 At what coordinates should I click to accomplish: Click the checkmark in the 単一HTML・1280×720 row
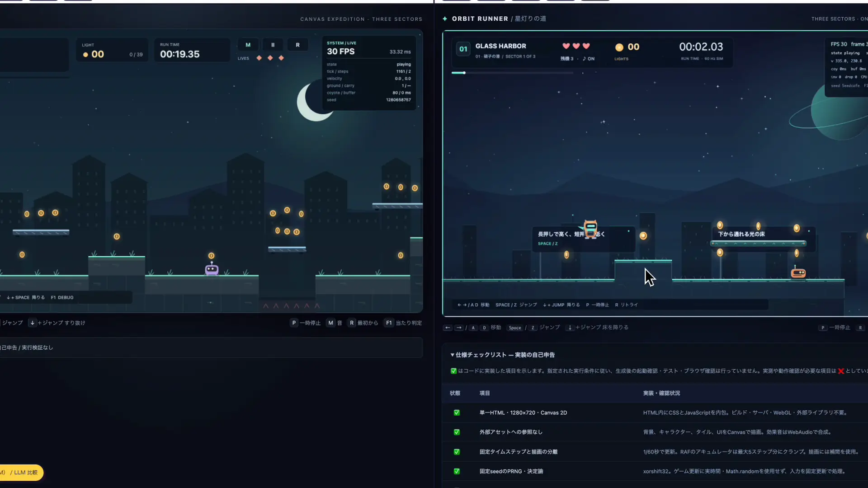[x=457, y=413]
